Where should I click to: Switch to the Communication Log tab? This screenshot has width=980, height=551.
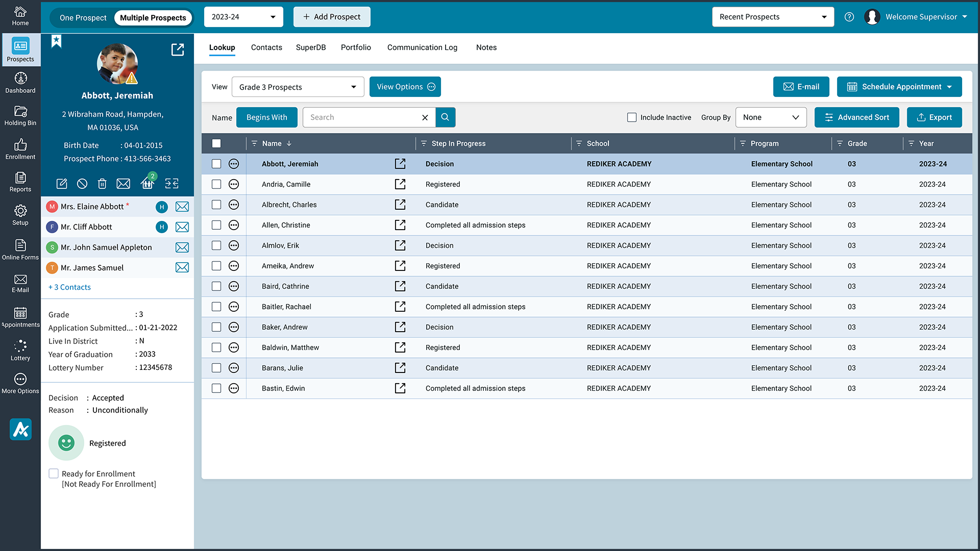[422, 47]
